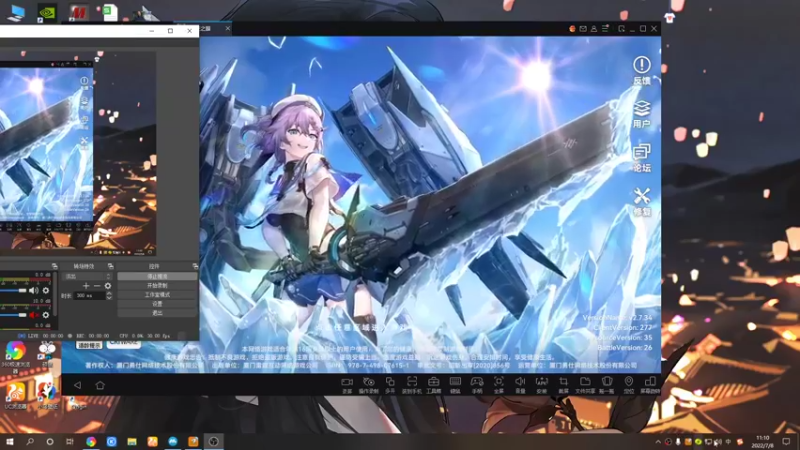Pop out the OBS audio mixer dock
The image size is (800, 450).
(54, 266)
